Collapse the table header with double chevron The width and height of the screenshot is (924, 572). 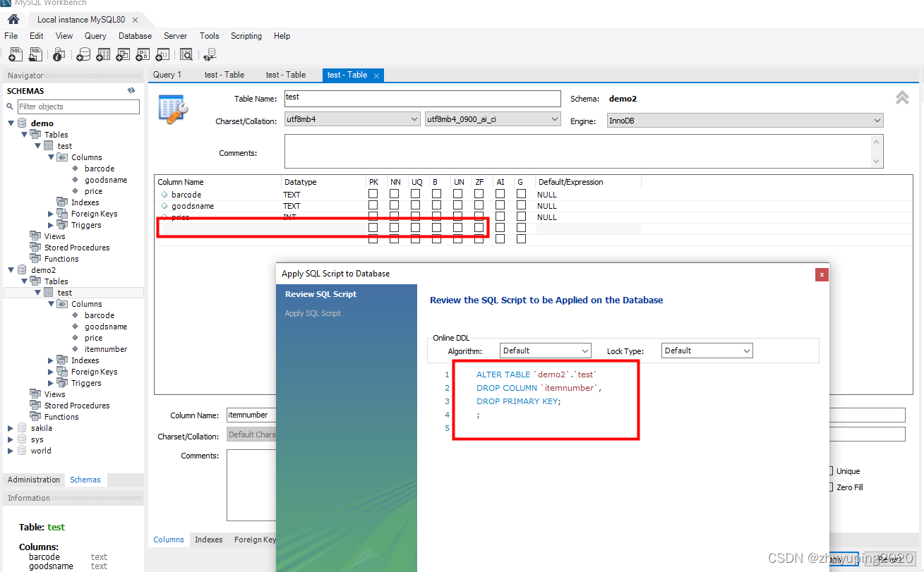902,98
